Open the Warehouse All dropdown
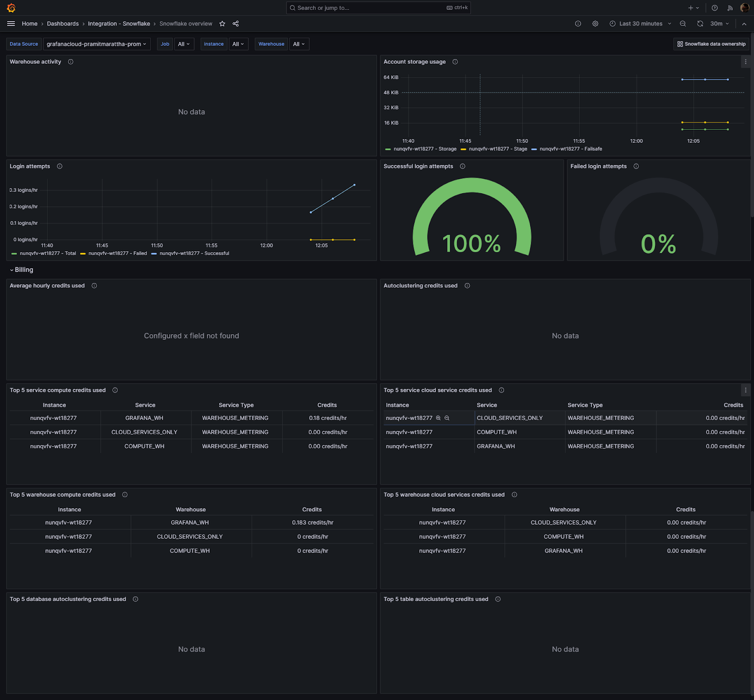 coord(299,44)
